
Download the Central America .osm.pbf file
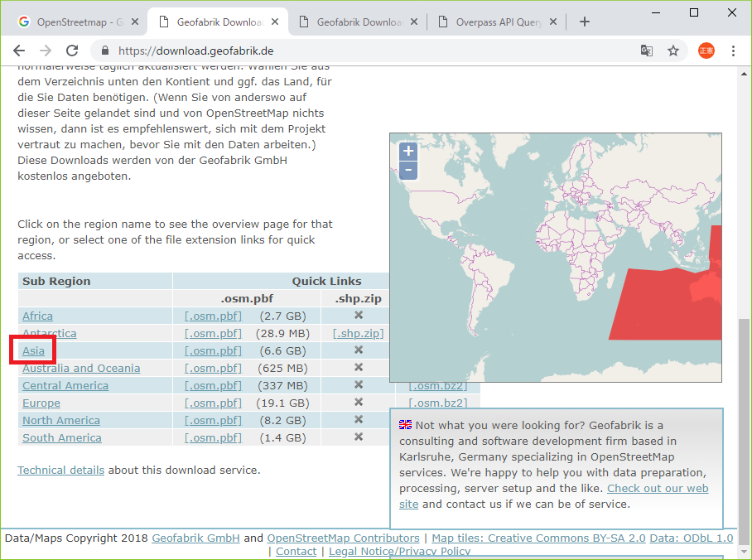(213, 385)
